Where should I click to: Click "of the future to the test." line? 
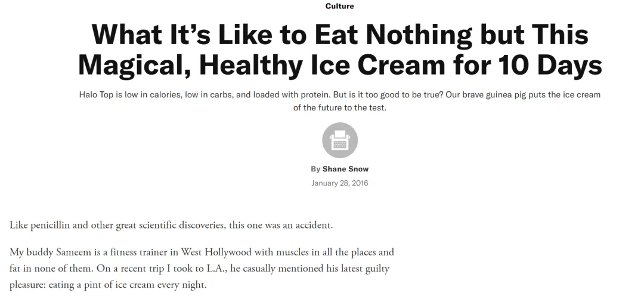[339, 109]
